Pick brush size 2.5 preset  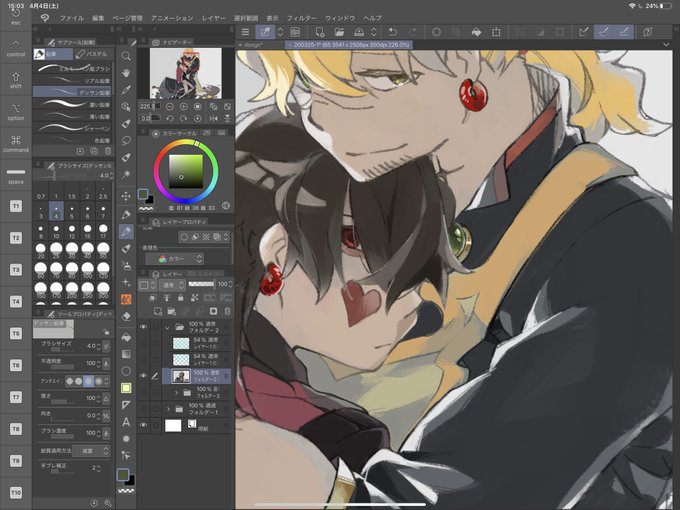coord(103,193)
